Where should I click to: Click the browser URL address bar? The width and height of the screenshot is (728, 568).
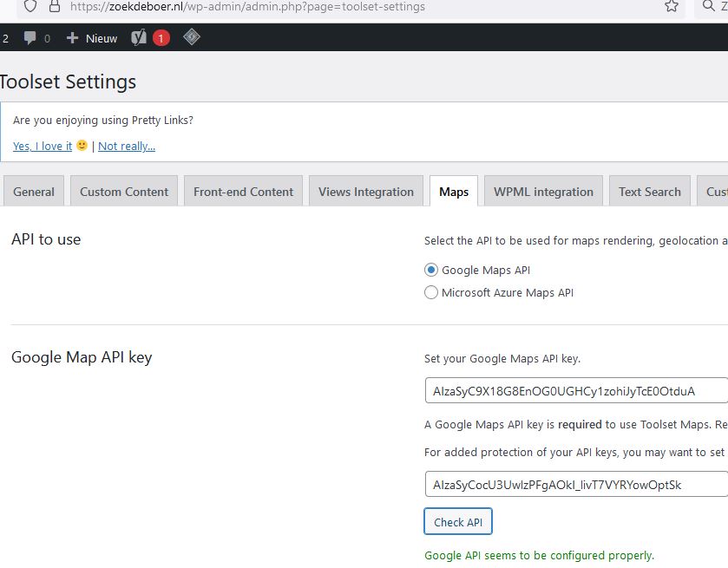[x=351, y=6]
